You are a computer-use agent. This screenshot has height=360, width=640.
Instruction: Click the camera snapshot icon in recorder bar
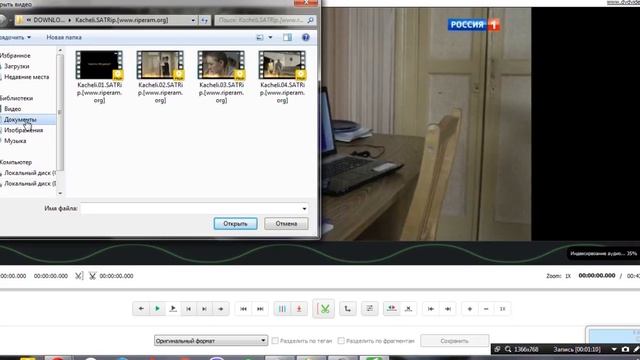click(x=625, y=349)
